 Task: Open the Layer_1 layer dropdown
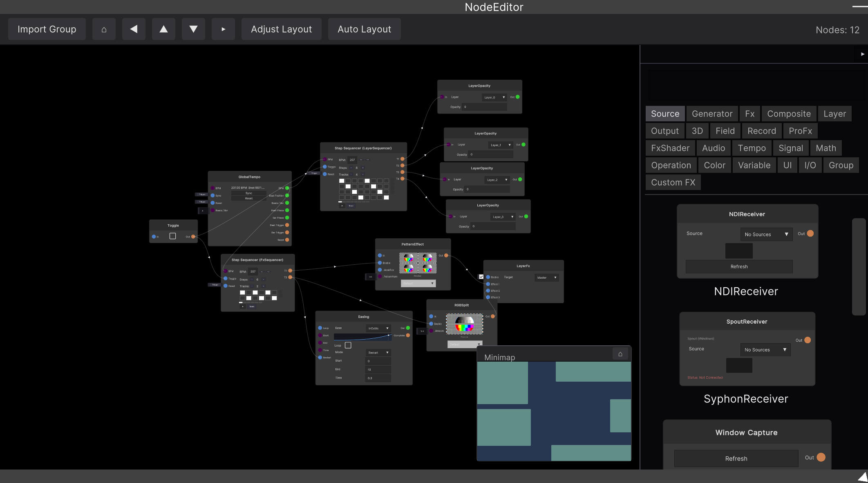(501, 145)
